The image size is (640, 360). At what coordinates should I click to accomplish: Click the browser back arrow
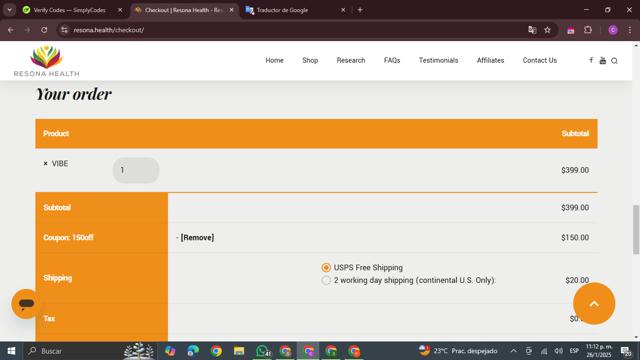click(x=11, y=30)
